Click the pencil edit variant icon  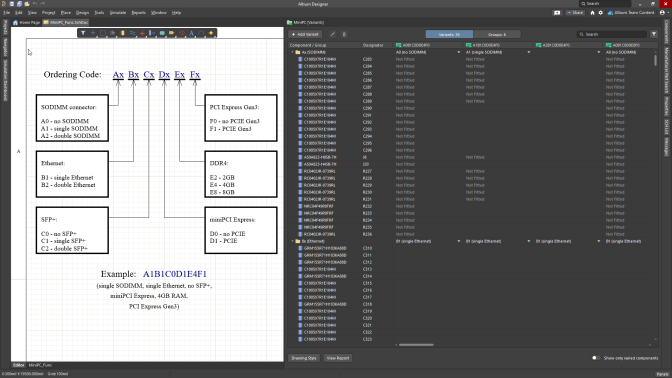coord(333,34)
